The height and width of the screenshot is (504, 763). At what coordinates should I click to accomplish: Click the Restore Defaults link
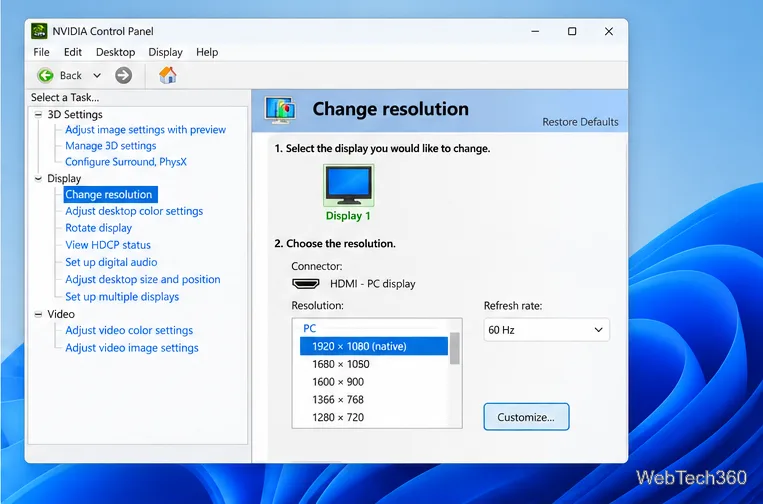pos(580,122)
